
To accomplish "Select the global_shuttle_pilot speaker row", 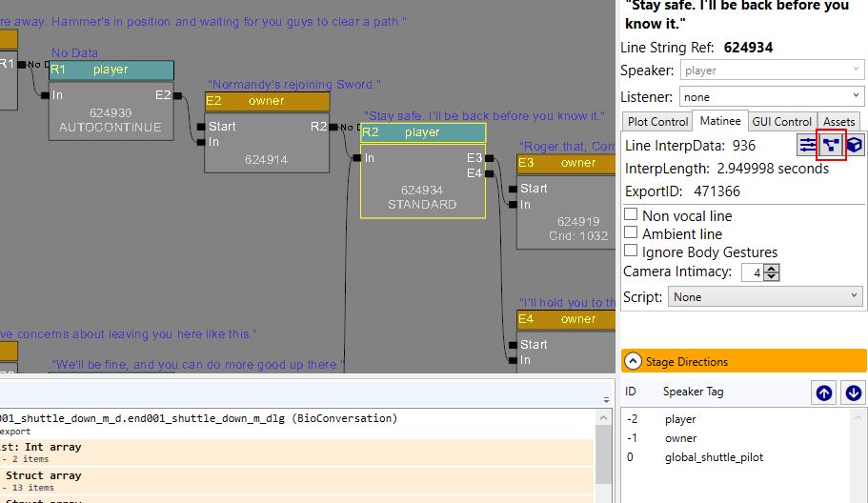I will pyautogui.click(x=737, y=457).
